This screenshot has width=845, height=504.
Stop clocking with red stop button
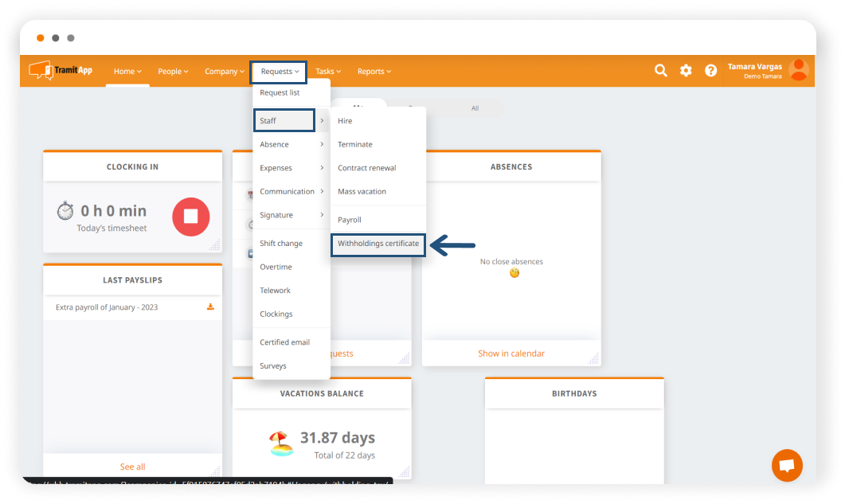tap(190, 216)
